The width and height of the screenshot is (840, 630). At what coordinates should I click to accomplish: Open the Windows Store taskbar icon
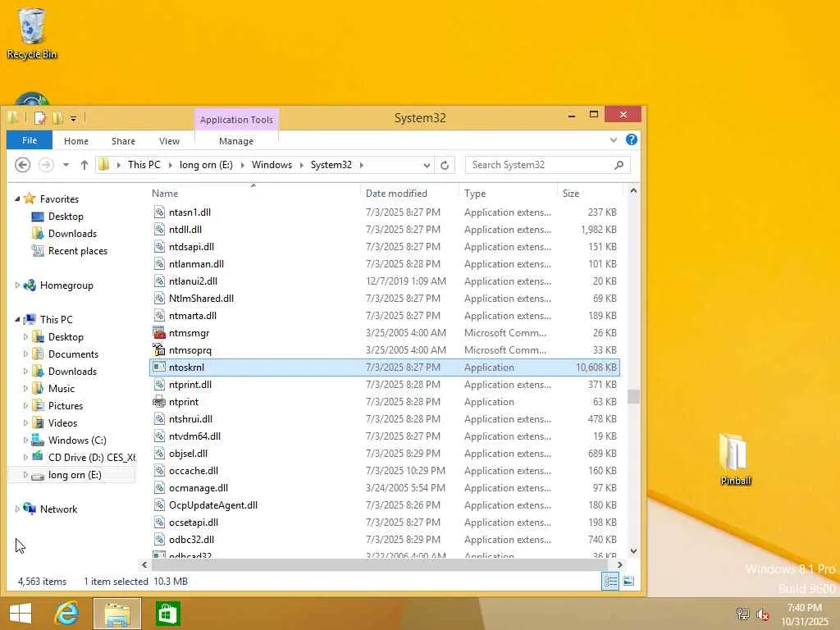(167, 614)
